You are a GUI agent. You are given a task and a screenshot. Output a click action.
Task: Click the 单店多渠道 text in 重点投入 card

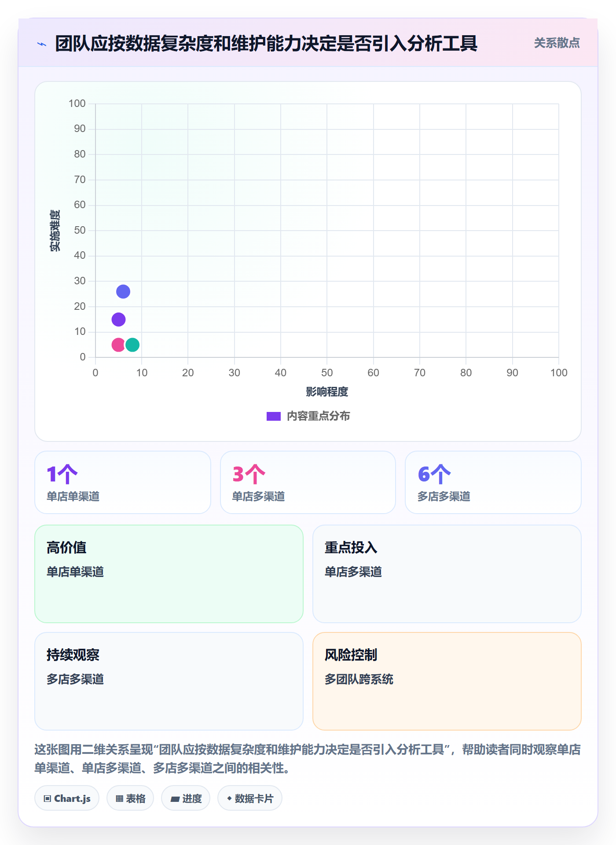point(353,572)
